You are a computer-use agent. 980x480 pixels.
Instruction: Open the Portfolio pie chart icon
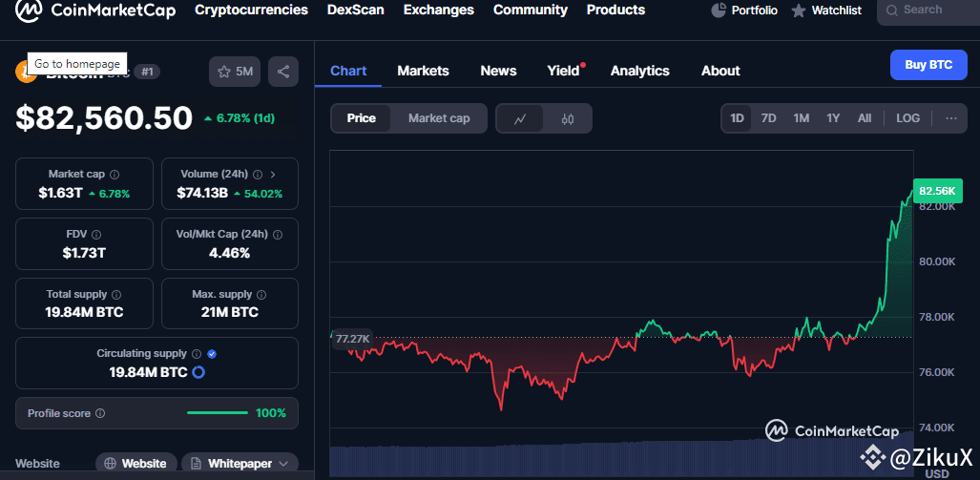click(x=719, y=10)
